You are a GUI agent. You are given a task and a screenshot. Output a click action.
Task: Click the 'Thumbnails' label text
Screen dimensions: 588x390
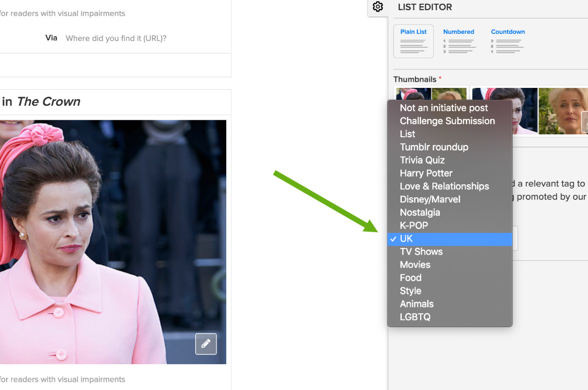pos(415,79)
